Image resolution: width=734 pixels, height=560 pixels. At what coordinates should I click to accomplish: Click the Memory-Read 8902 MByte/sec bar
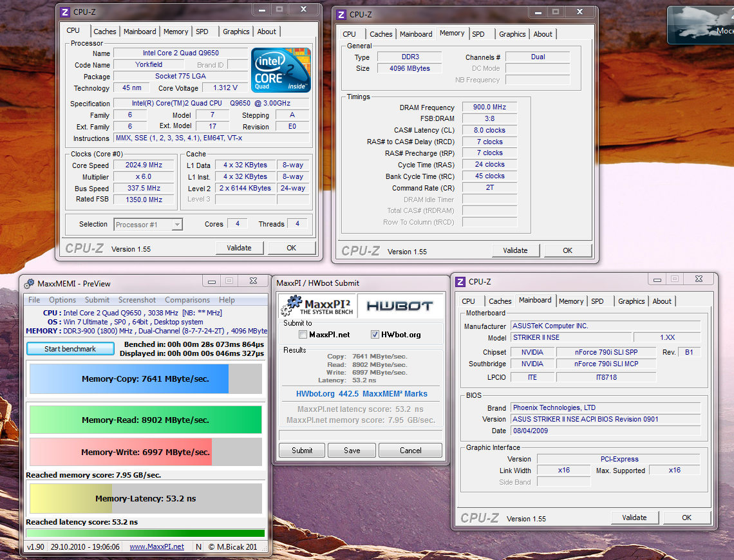146,420
